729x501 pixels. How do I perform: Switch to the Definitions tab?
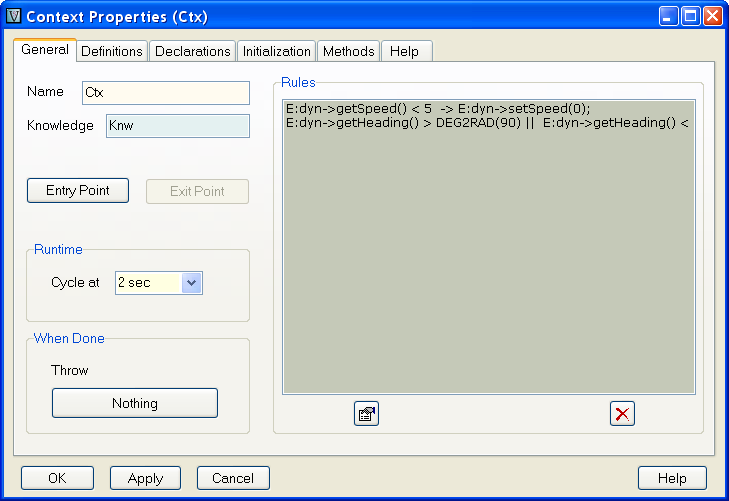click(112, 51)
